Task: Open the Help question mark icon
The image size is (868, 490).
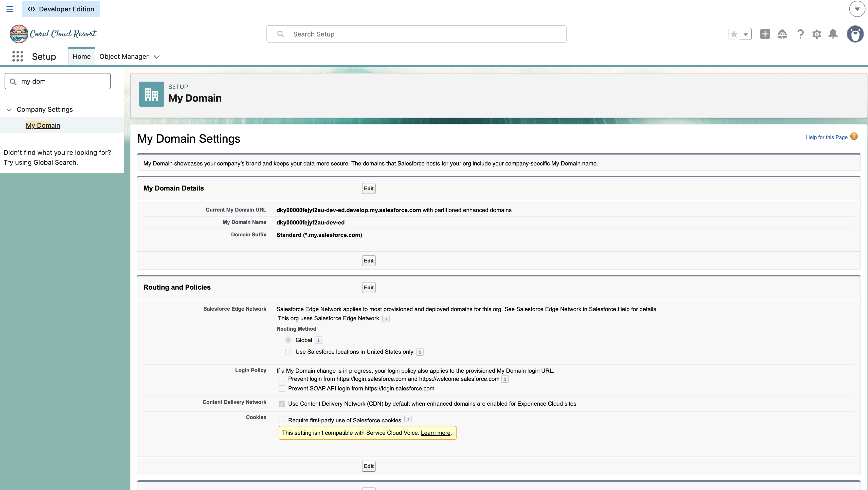Action: tap(800, 34)
